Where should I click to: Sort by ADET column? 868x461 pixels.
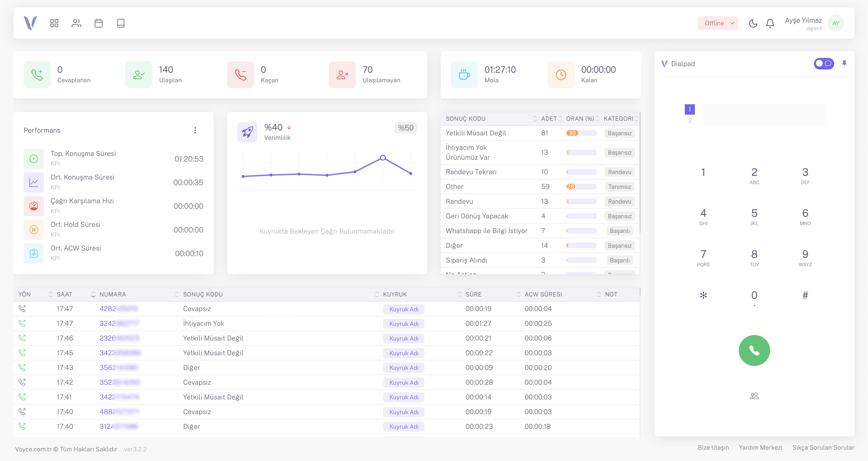[560, 119]
